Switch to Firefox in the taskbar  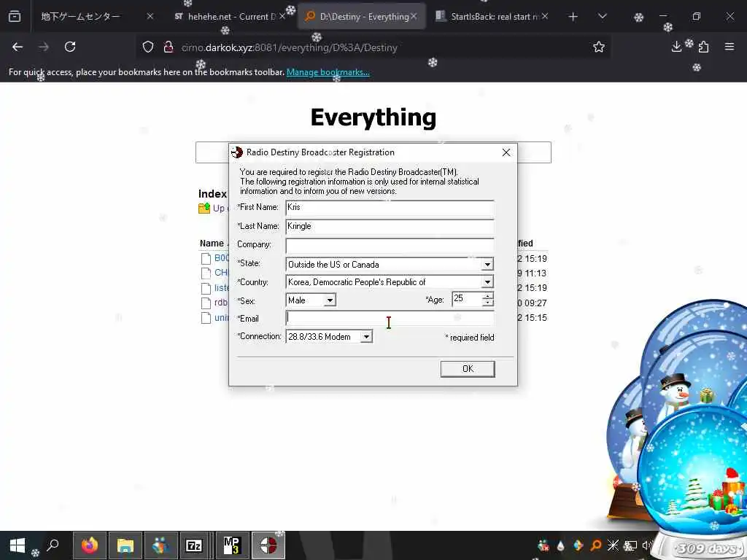[89, 545]
